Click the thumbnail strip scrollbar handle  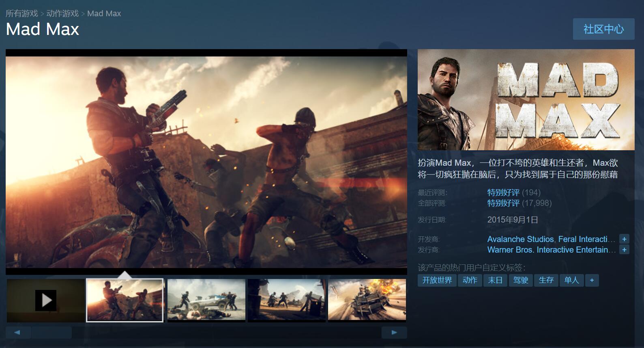[x=52, y=333]
